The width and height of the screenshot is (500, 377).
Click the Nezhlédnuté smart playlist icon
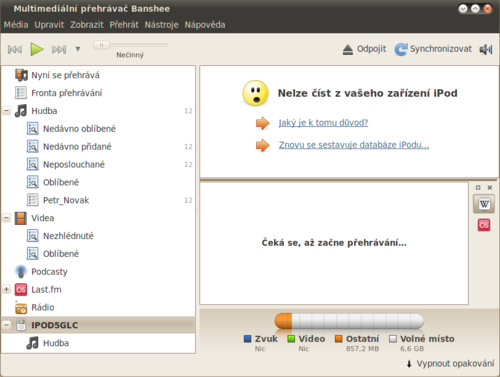click(x=32, y=236)
